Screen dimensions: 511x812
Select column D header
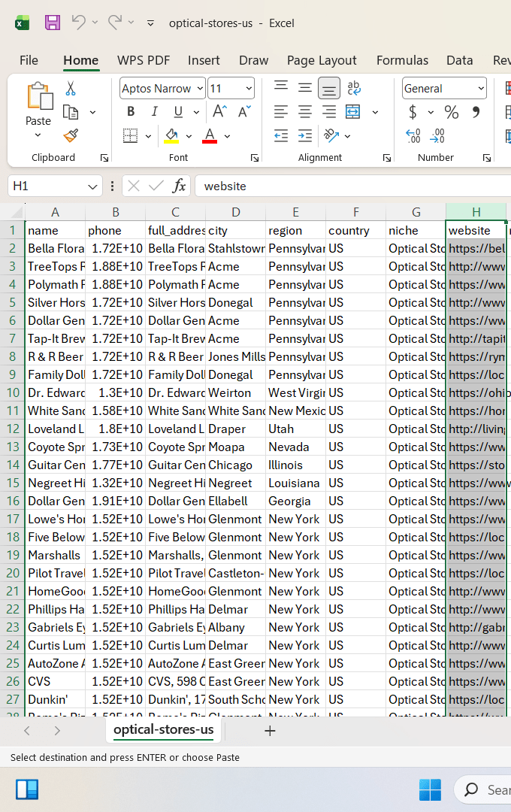click(x=235, y=212)
